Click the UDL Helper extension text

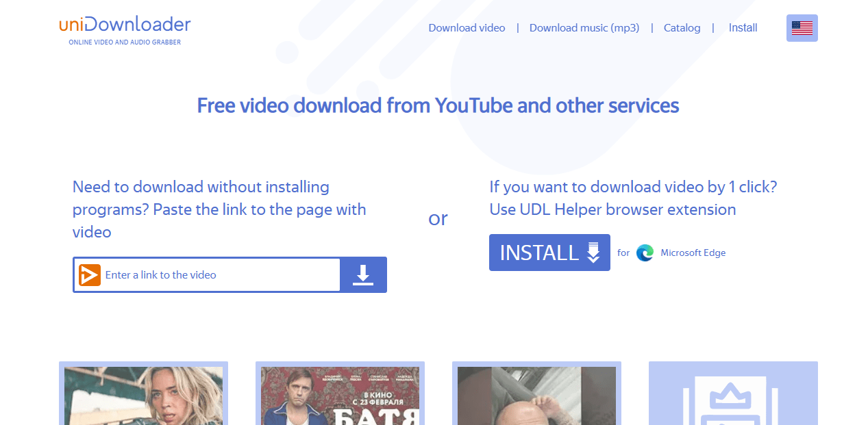pos(612,209)
